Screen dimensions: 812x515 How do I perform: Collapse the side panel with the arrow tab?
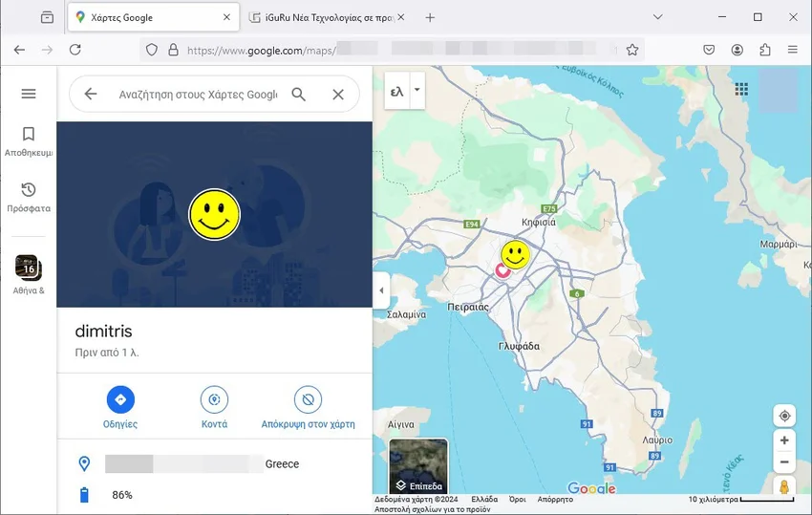click(x=380, y=290)
